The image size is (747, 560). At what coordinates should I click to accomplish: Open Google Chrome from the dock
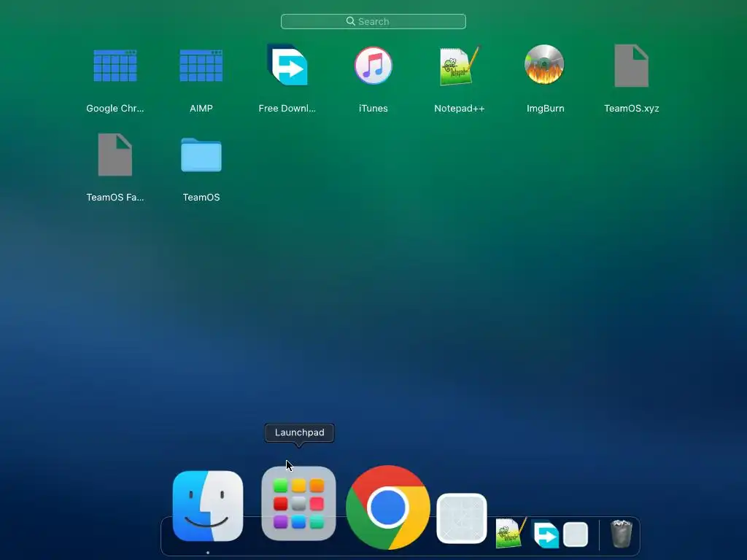[x=388, y=507]
